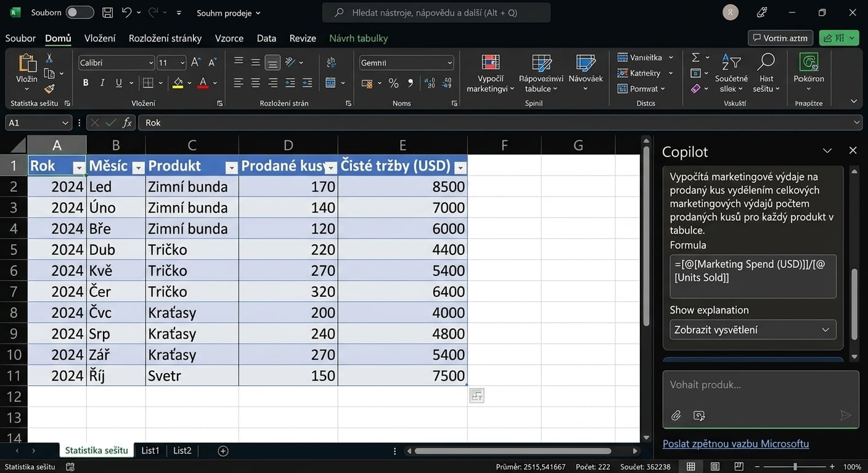Viewport: 868px width, 473px height.
Task: Click the decrease indent icon
Action: tap(290, 83)
